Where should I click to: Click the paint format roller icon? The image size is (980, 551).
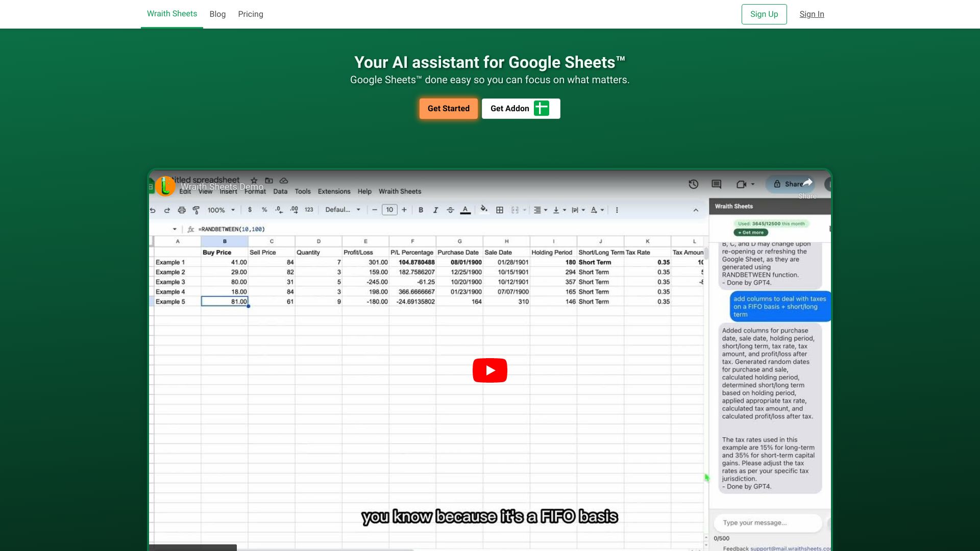click(x=196, y=210)
